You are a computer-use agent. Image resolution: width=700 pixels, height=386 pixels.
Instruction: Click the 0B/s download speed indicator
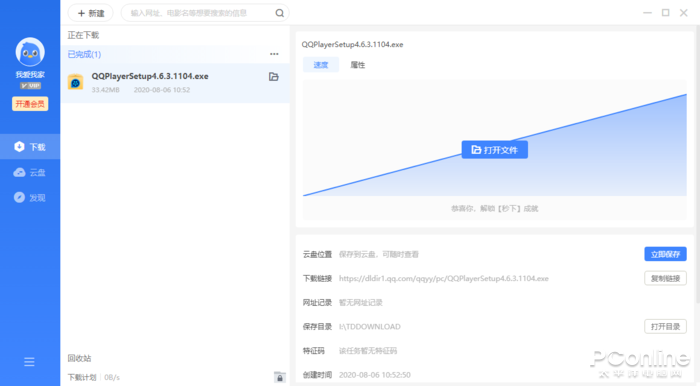112,378
